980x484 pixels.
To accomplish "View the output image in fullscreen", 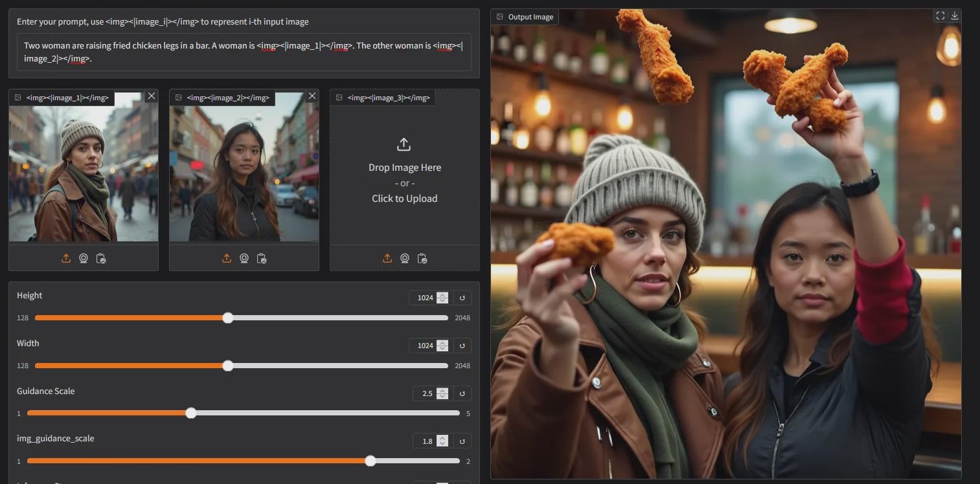I will pos(940,16).
